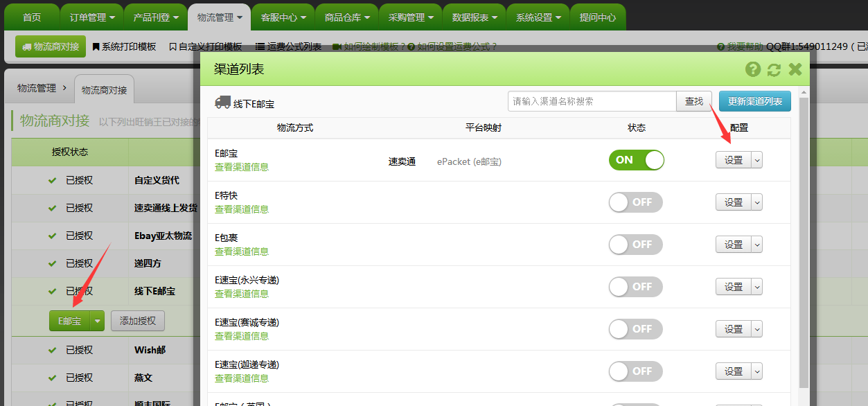Click 设置 button for E特快
868x406 pixels.
[x=734, y=202]
